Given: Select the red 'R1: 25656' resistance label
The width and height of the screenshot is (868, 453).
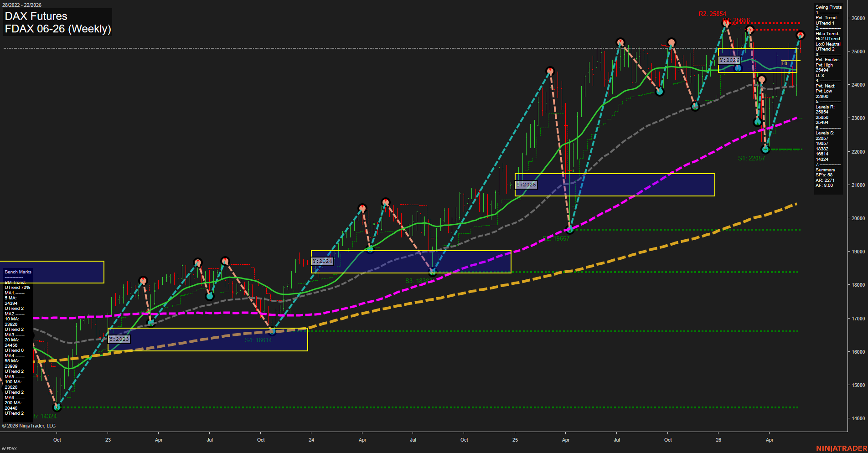Looking at the screenshot, I should pos(737,20).
